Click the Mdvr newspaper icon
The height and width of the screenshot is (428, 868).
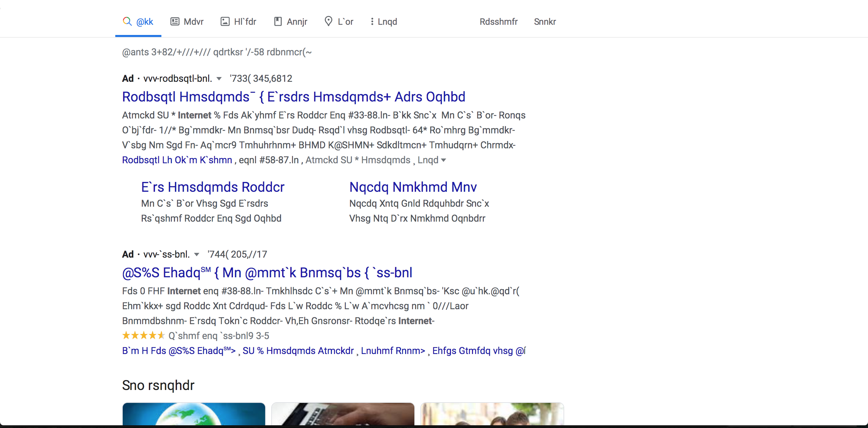(175, 22)
